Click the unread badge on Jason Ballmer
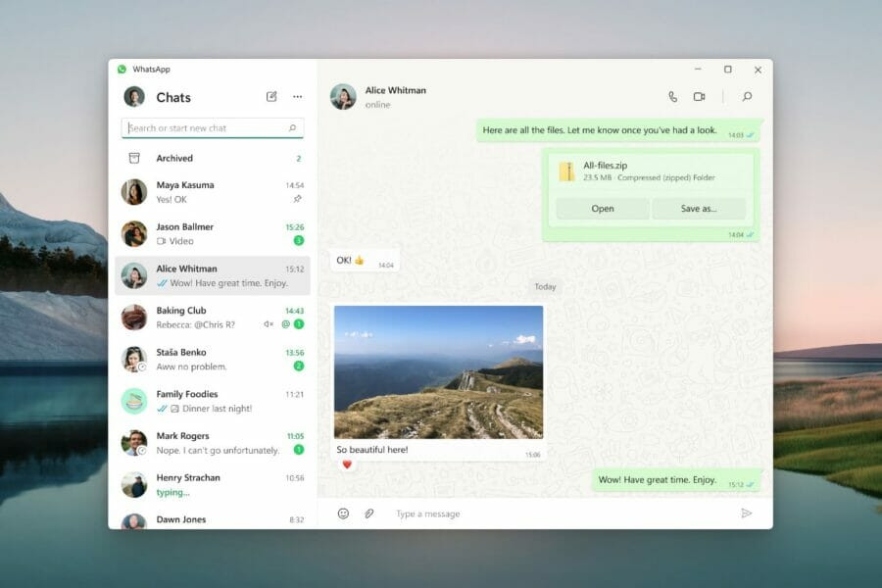The image size is (882, 588). tap(299, 241)
